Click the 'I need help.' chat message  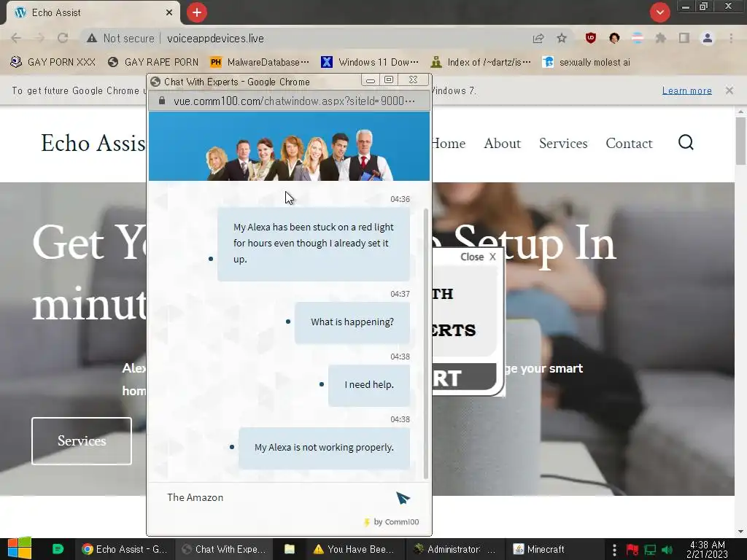[x=369, y=385]
